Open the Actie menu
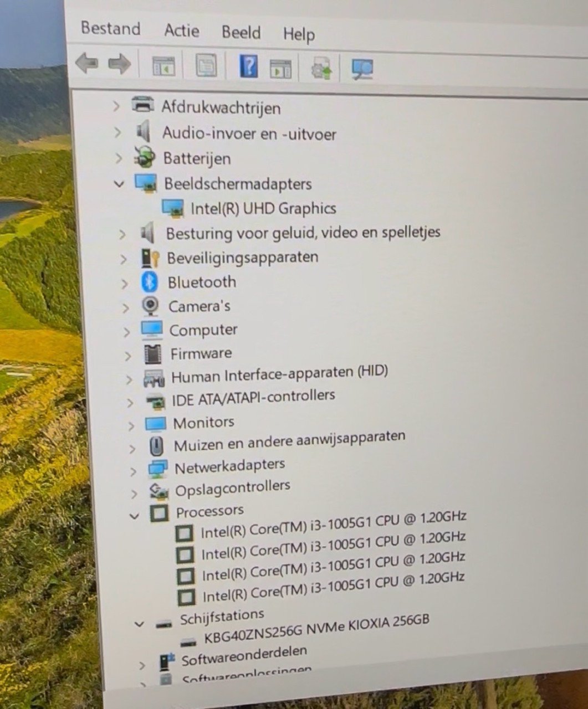 point(181,30)
